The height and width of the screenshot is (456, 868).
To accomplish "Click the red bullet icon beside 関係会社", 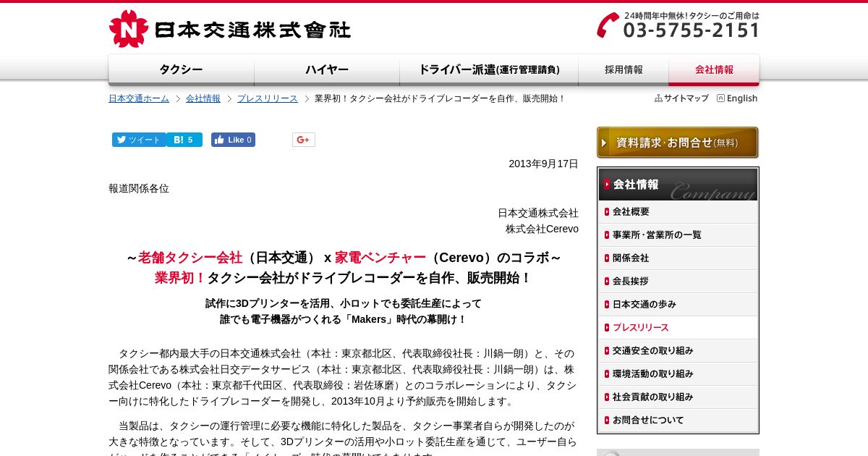I will [607, 258].
